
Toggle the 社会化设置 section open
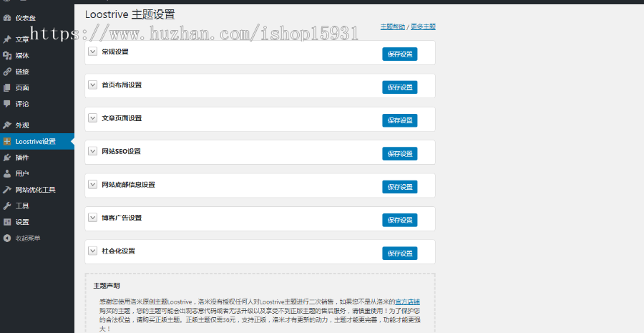click(93, 251)
